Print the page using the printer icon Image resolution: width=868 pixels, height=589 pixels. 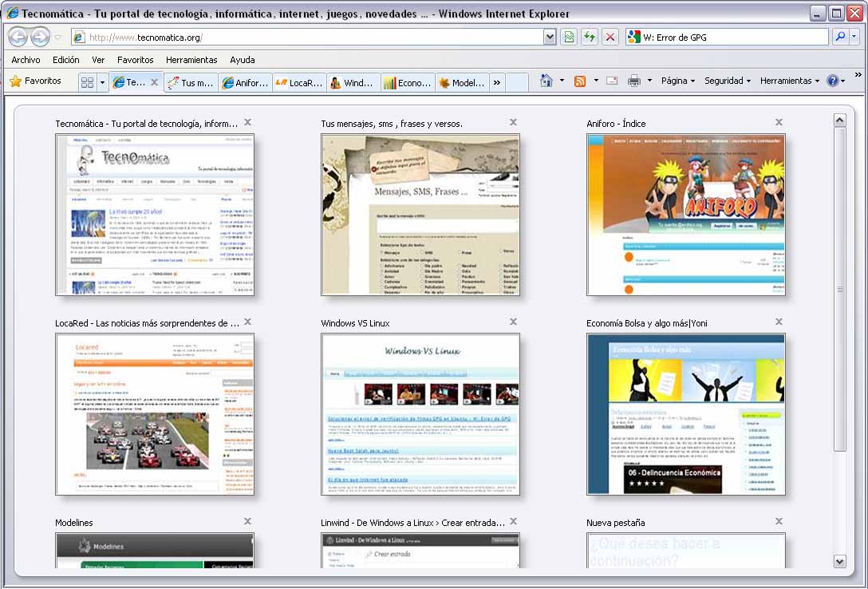click(633, 81)
